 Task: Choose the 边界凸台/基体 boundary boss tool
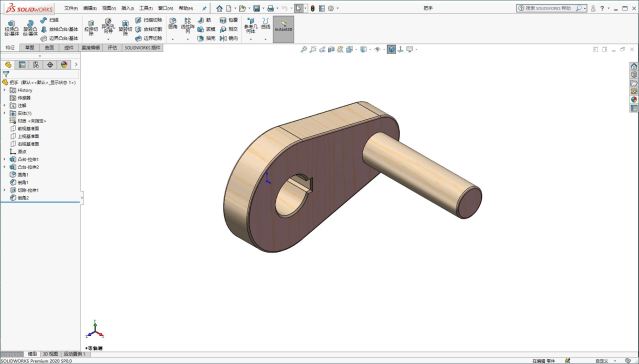tap(59, 38)
